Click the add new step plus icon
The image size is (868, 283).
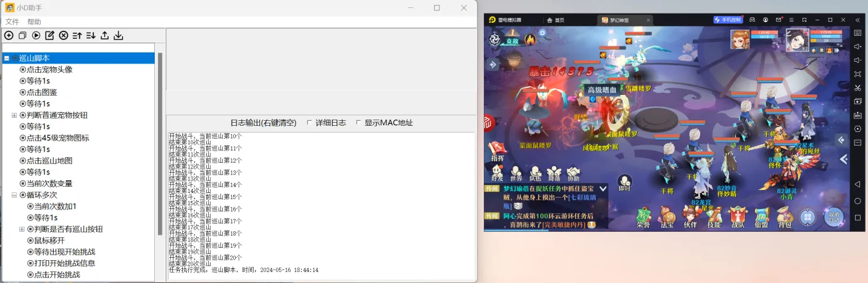[9, 36]
